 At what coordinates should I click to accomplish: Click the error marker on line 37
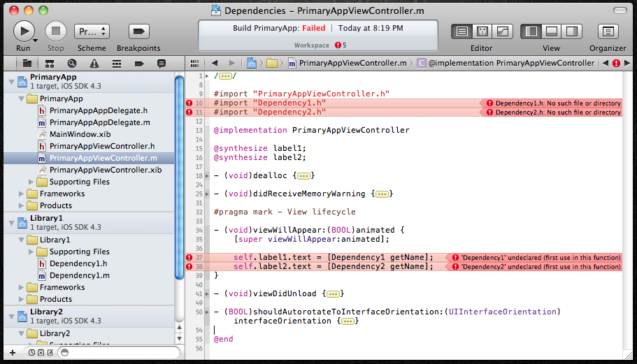(189, 257)
